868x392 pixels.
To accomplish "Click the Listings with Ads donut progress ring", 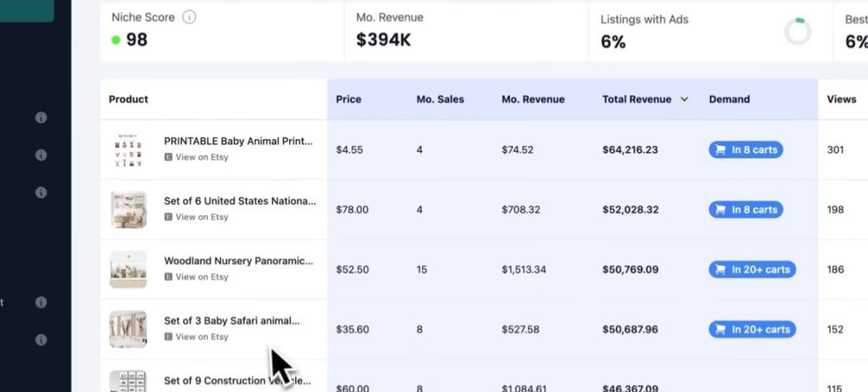I will [x=798, y=32].
